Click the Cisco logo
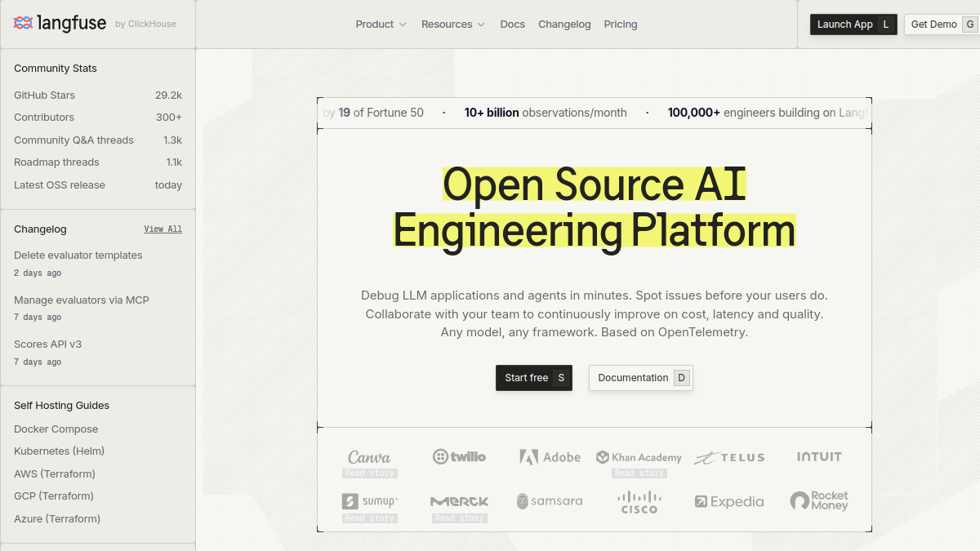 point(639,502)
